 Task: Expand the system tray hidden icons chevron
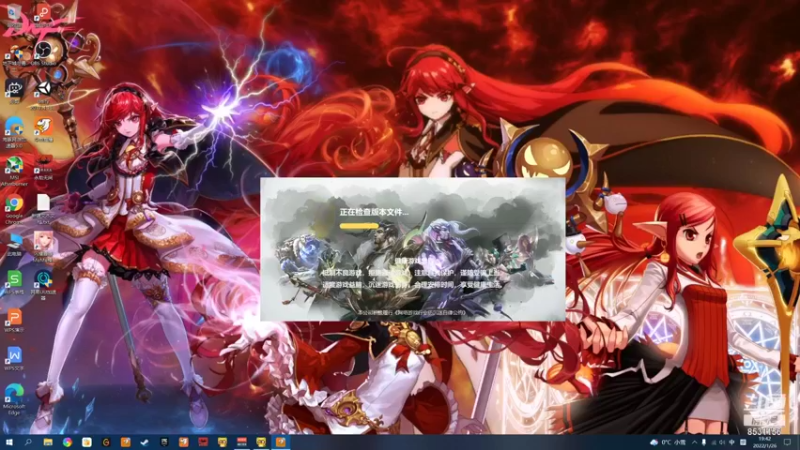point(694,442)
